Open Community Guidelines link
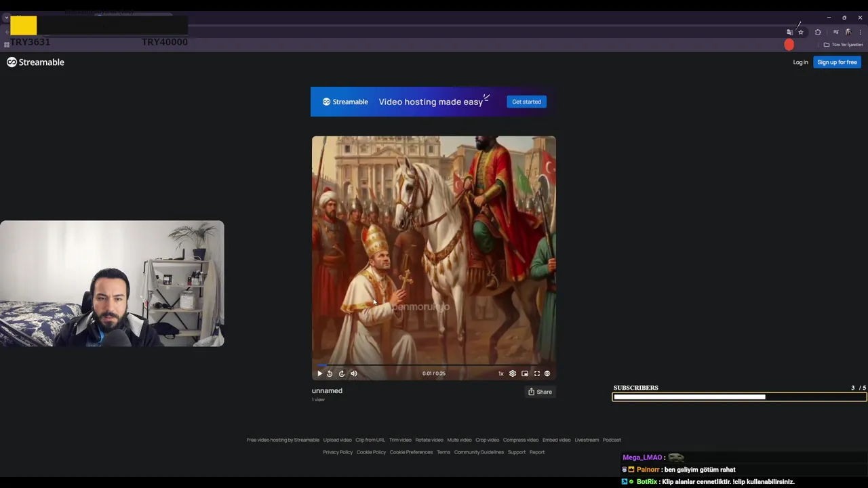 [479, 452]
